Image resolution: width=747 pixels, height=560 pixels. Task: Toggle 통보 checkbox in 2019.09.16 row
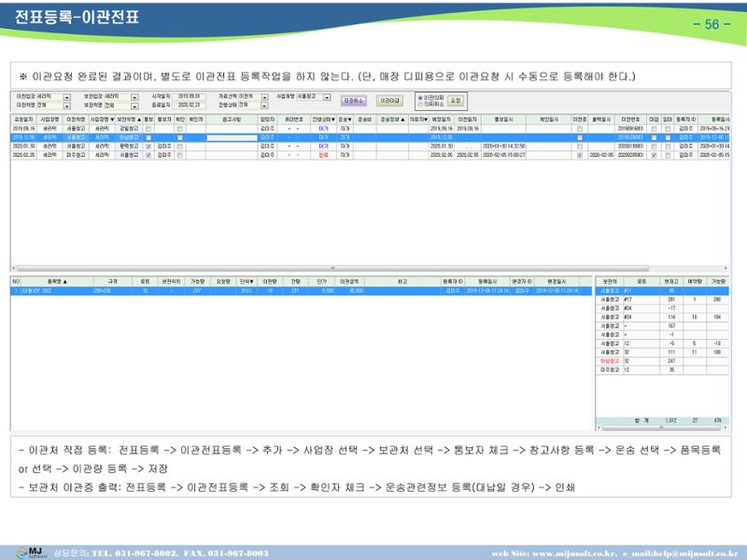pyautogui.click(x=148, y=129)
